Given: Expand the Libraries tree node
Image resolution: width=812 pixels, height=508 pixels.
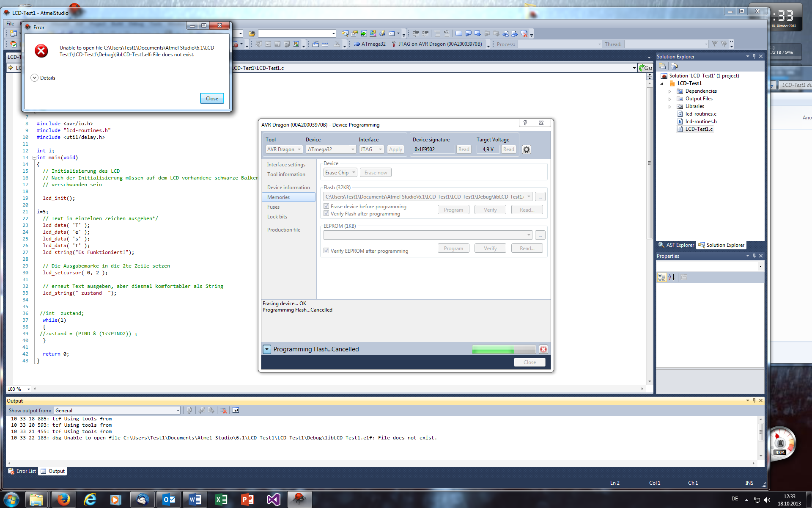Looking at the screenshot, I should point(669,107).
